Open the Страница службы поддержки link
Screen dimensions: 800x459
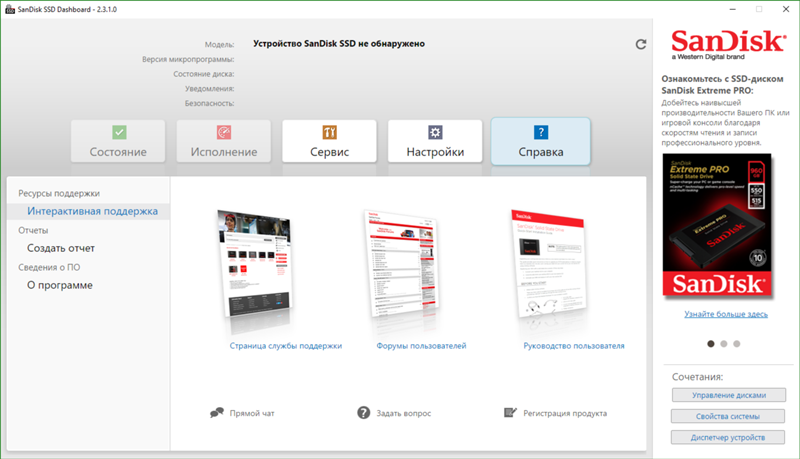click(x=286, y=346)
